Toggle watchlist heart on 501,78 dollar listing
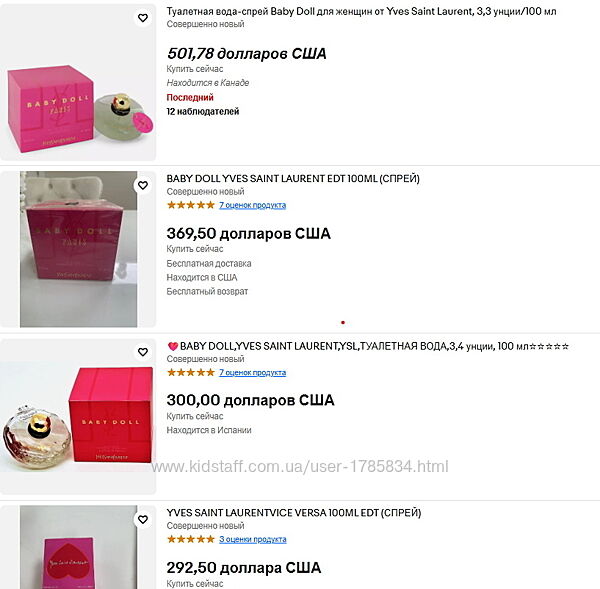This screenshot has height=589, width=600. 143,18
